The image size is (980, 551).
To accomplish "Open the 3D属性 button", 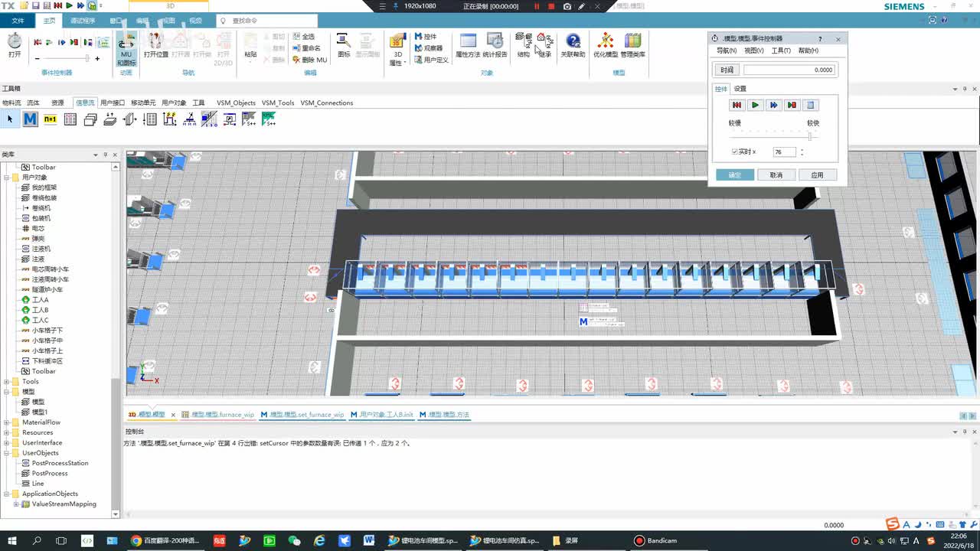I will tap(397, 50).
